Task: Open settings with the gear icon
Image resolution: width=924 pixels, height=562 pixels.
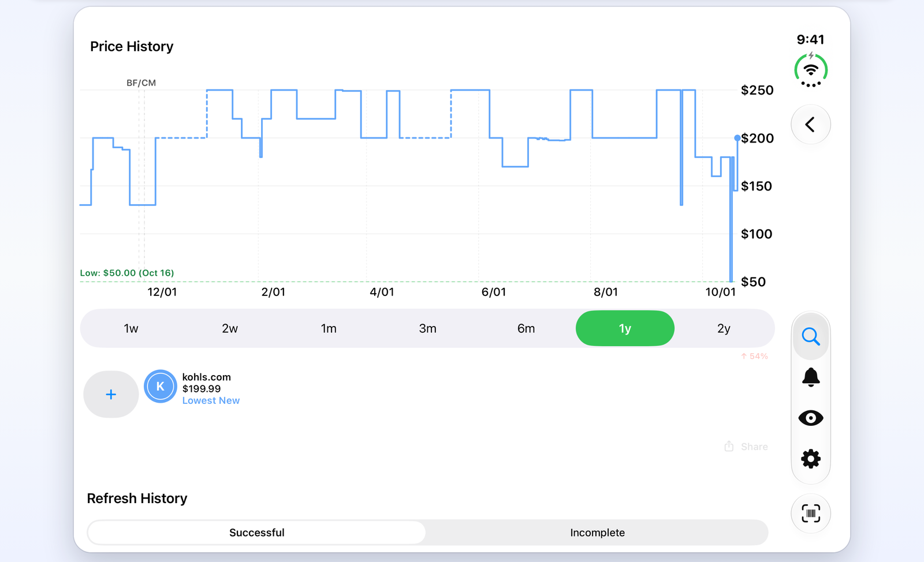Action: point(811,459)
